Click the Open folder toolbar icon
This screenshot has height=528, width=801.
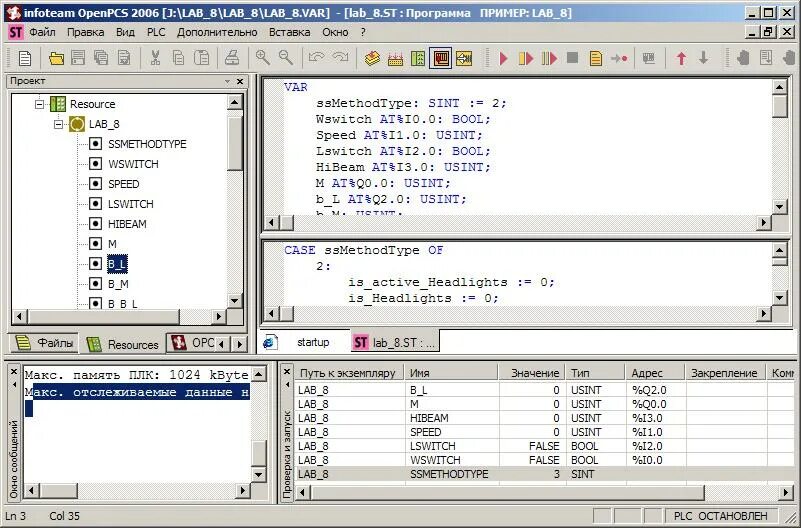click(x=56, y=58)
